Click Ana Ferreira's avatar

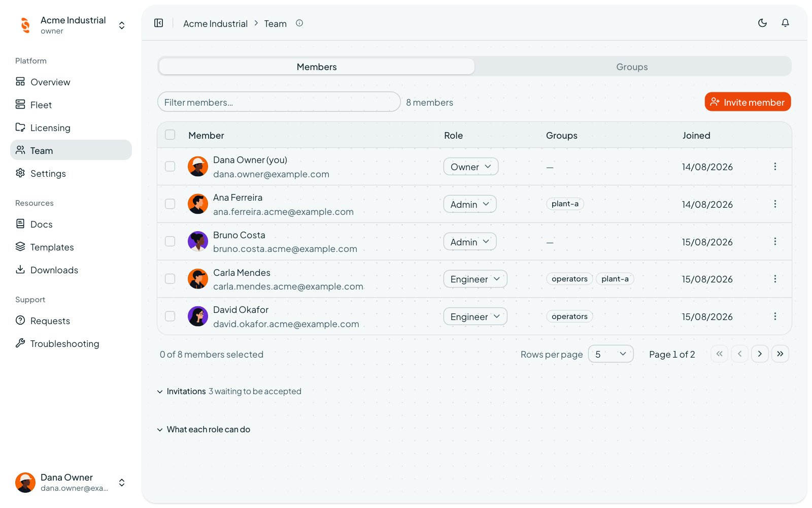pyautogui.click(x=198, y=204)
